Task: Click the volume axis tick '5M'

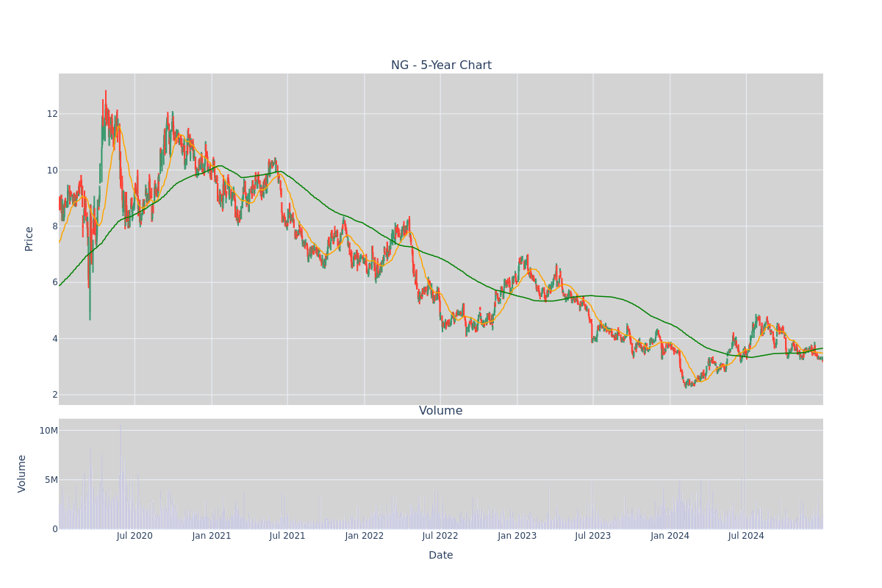Action: [51, 480]
